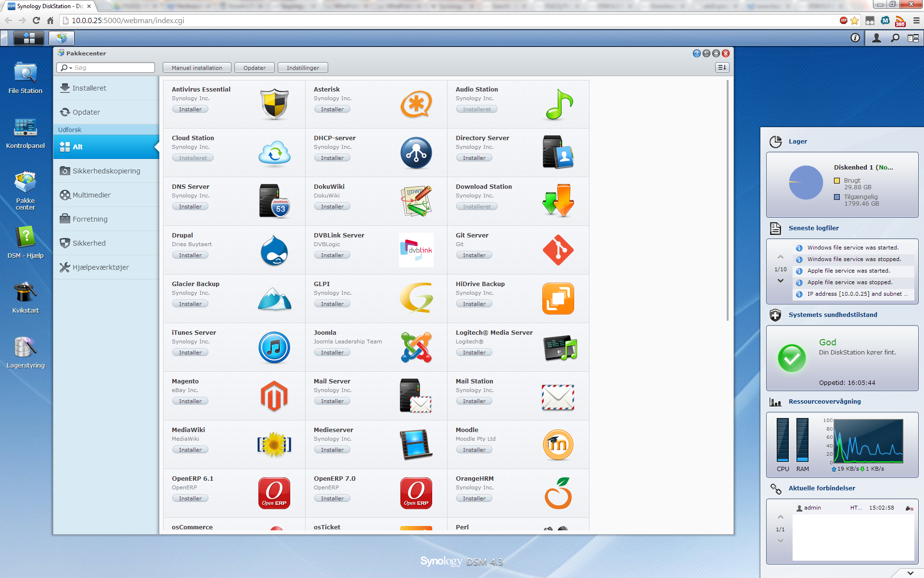Open the Seneste logfiler widget title
The image size is (924, 578).
pos(813,228)
